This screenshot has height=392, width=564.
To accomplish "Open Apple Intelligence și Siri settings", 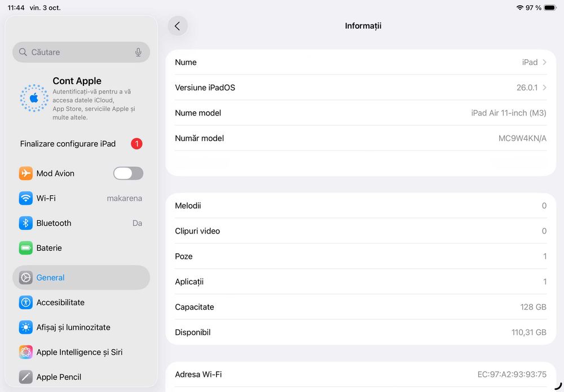I will pyautogui.click(x=81, y=352).
